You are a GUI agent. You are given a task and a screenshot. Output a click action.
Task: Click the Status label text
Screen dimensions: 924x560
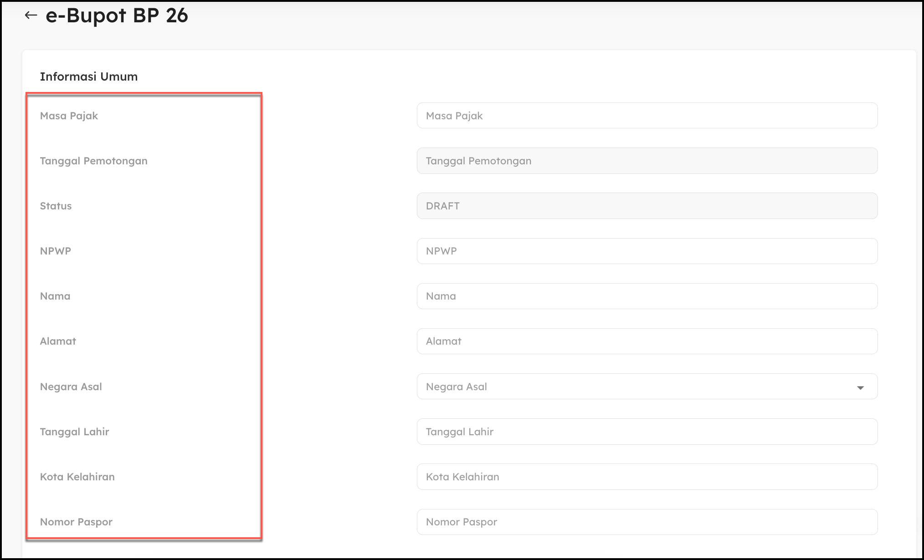click(x=56, y=206)
